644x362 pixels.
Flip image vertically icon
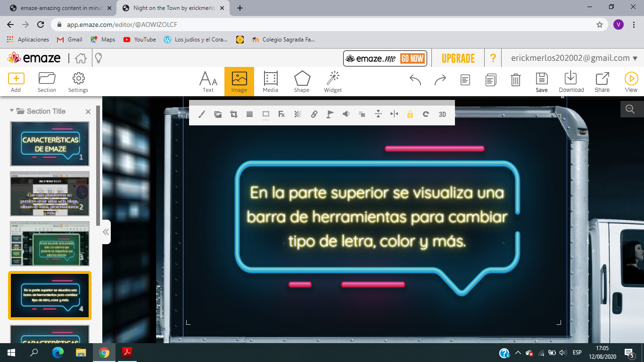[378, 114]
